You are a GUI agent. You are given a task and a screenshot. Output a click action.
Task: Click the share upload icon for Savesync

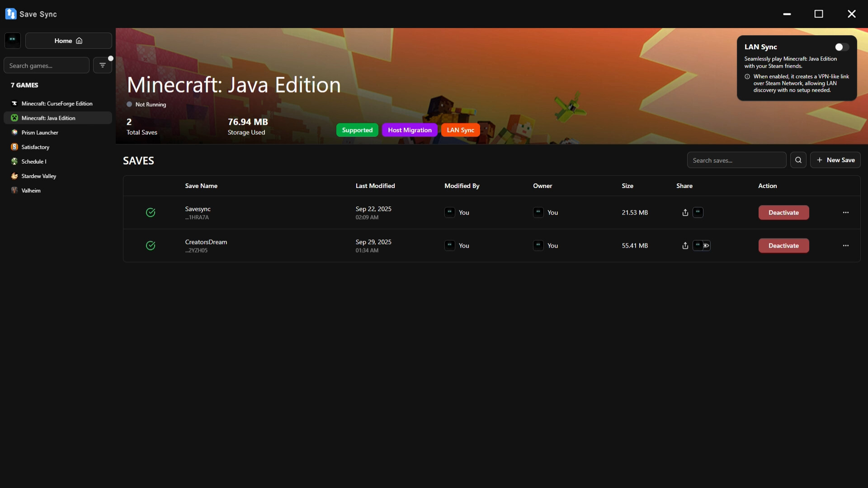684,212
